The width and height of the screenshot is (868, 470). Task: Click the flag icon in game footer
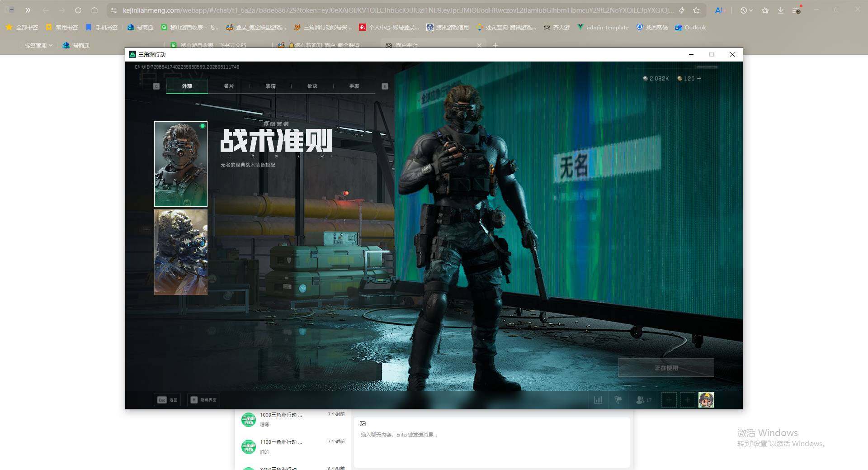[618, 400]
